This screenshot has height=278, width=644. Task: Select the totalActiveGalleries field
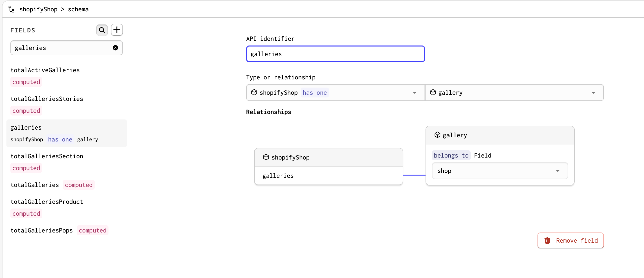coord(66,76)
